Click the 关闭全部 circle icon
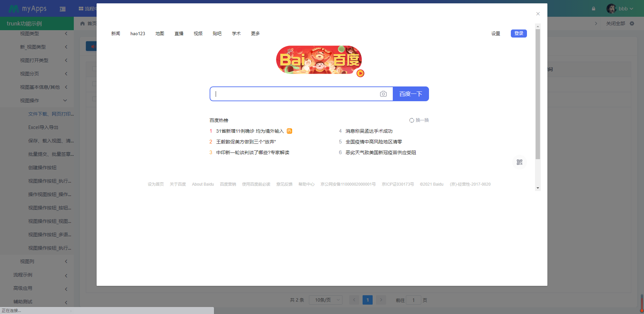 [632, 23]
